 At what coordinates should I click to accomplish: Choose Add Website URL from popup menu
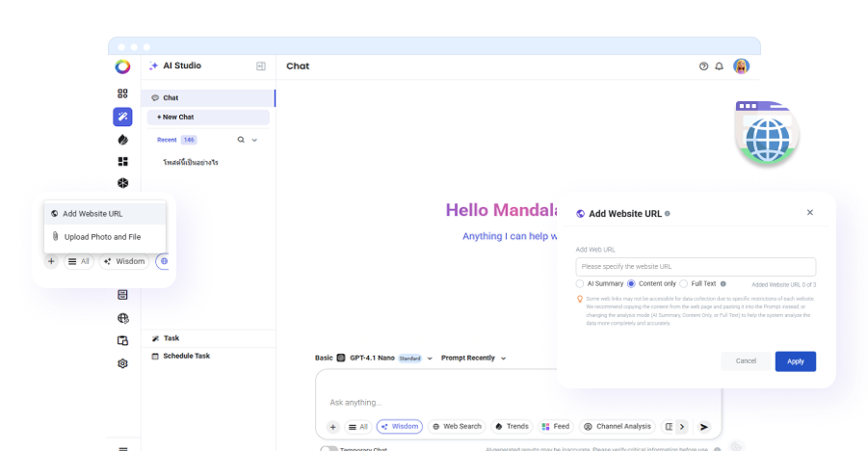pyautogui.click(x=105, y=214)
